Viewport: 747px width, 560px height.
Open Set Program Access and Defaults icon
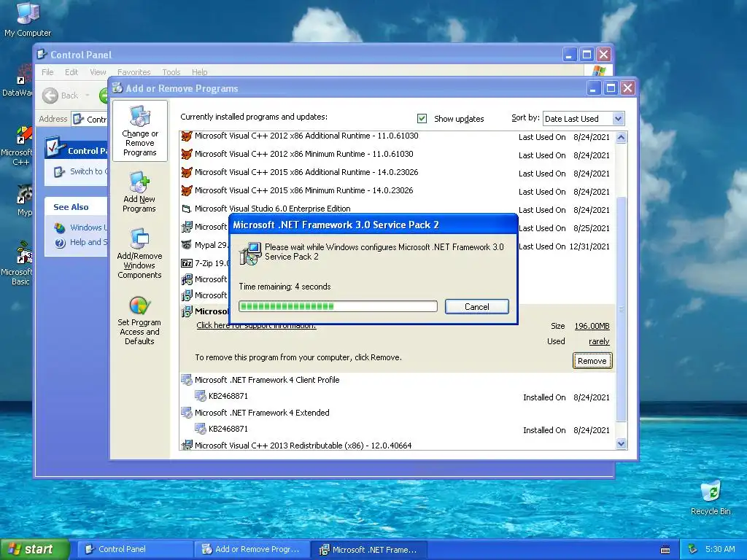(139, 320)
